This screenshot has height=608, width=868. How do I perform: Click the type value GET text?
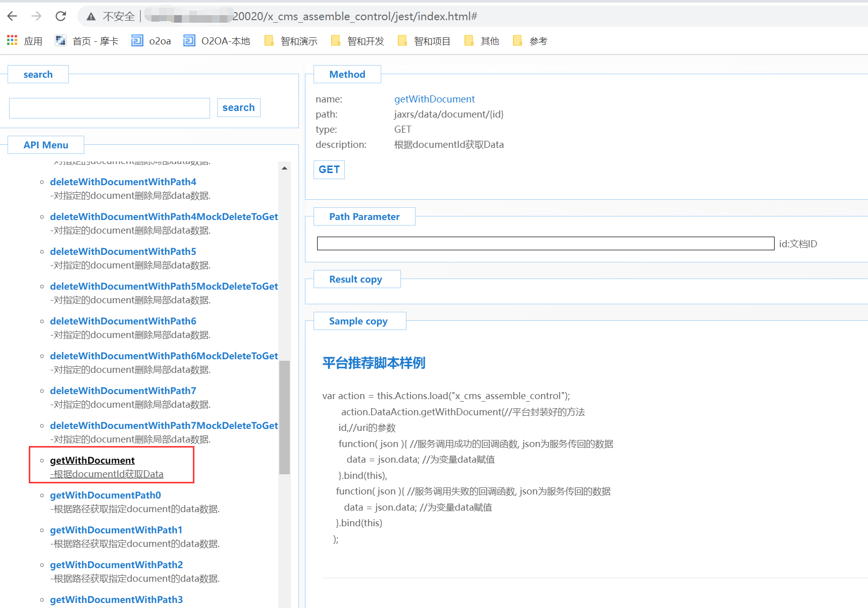pos(403,129)
